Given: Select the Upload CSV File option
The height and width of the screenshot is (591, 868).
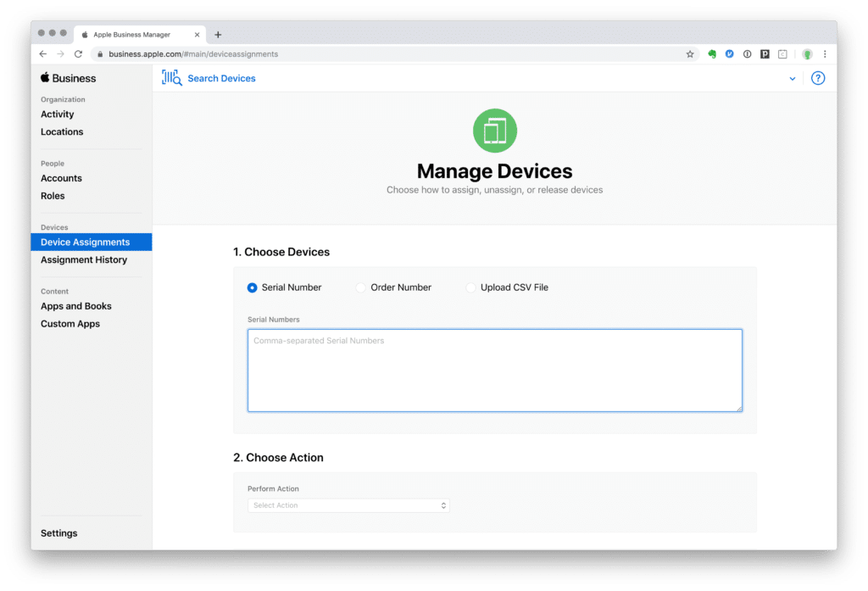Looking at the screenshot, I should [470, 287].
